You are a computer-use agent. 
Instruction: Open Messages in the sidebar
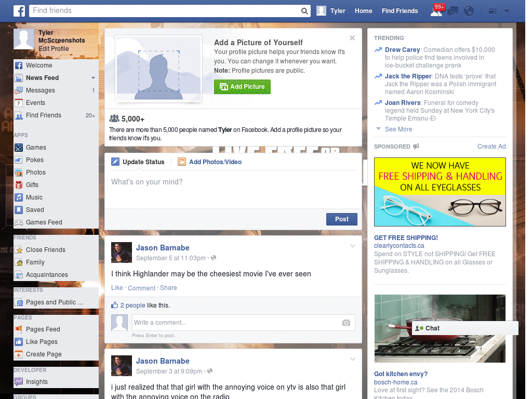[56, 90]
